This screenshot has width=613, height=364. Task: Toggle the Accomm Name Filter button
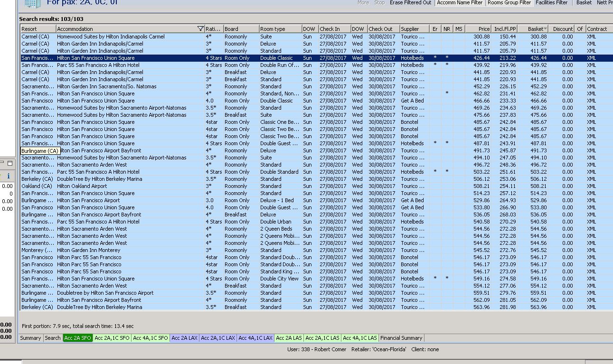[459, 3]
